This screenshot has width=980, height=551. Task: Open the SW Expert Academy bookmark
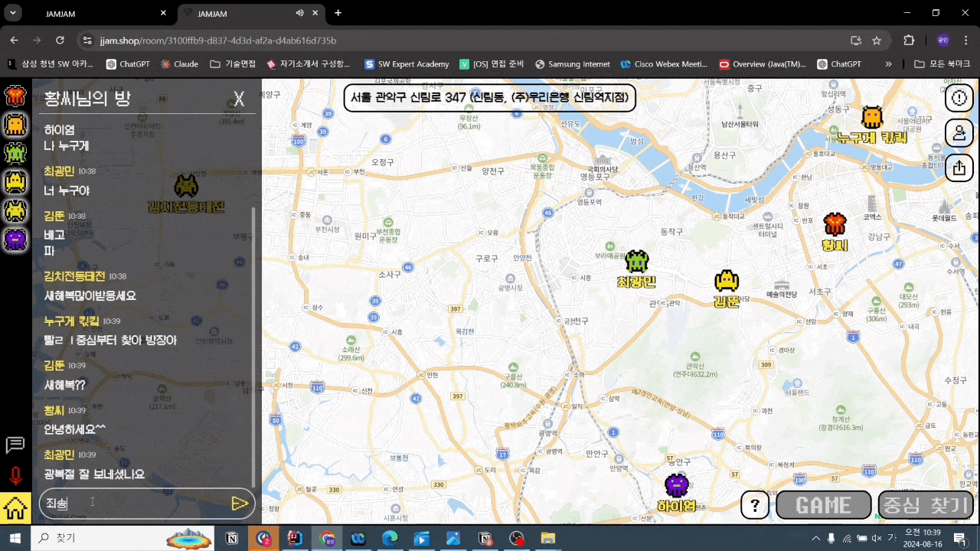407,64
